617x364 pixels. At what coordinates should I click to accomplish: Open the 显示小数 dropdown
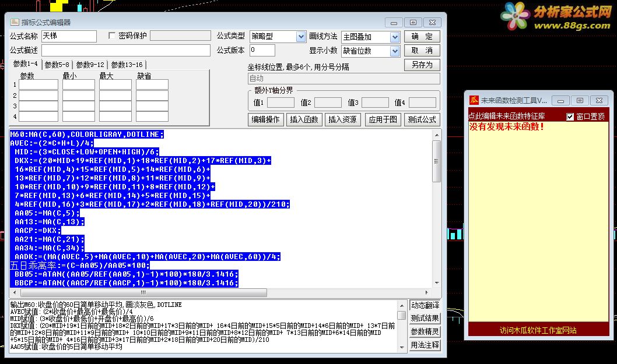coord(395,51)
